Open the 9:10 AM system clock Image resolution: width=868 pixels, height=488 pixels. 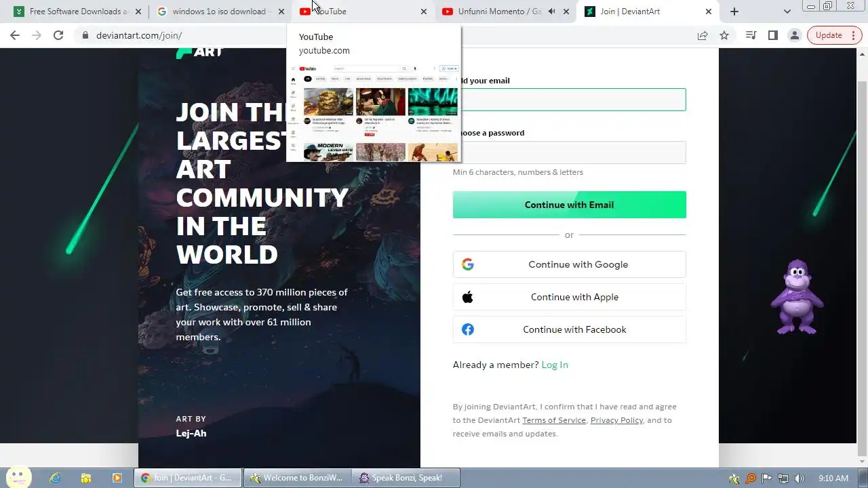833,479
